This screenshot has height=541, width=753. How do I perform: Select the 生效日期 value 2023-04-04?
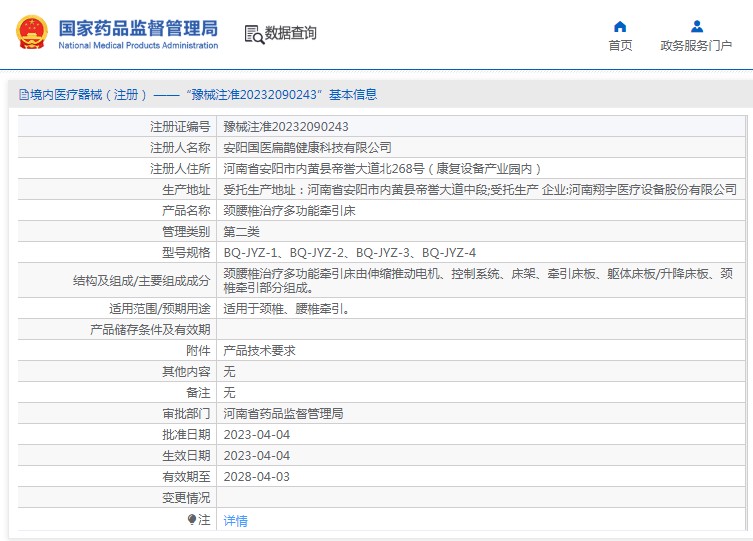tap(256, 456)
